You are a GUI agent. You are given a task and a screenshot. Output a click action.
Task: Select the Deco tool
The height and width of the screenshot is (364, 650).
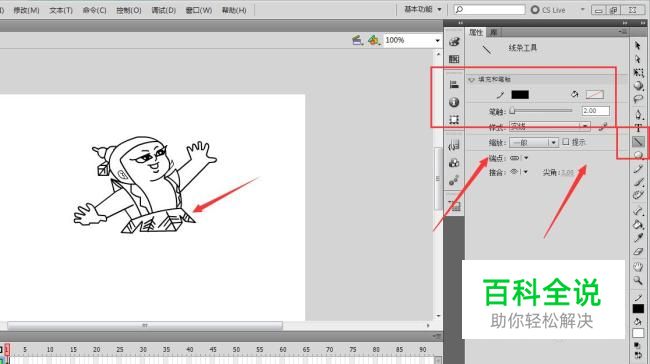point(638,195)
